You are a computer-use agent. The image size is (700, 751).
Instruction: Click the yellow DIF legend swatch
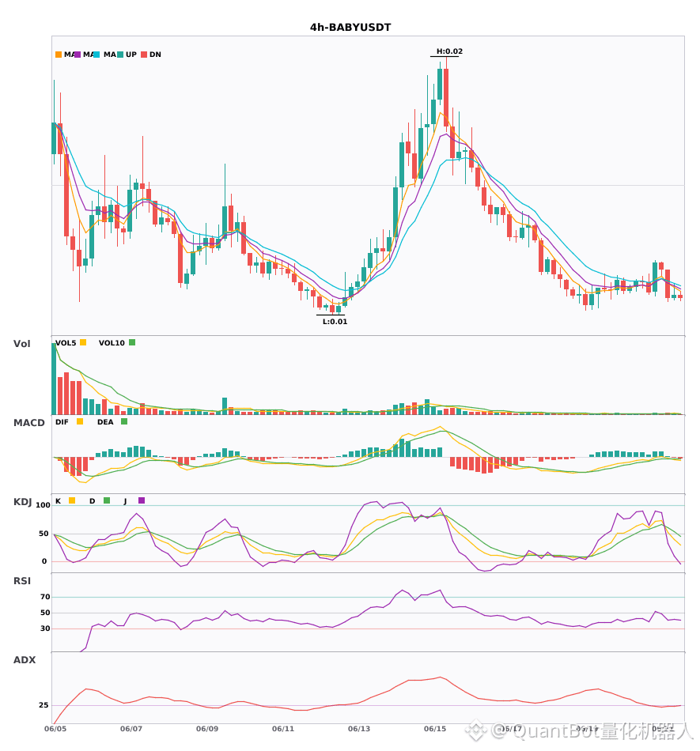coord(80,421)
